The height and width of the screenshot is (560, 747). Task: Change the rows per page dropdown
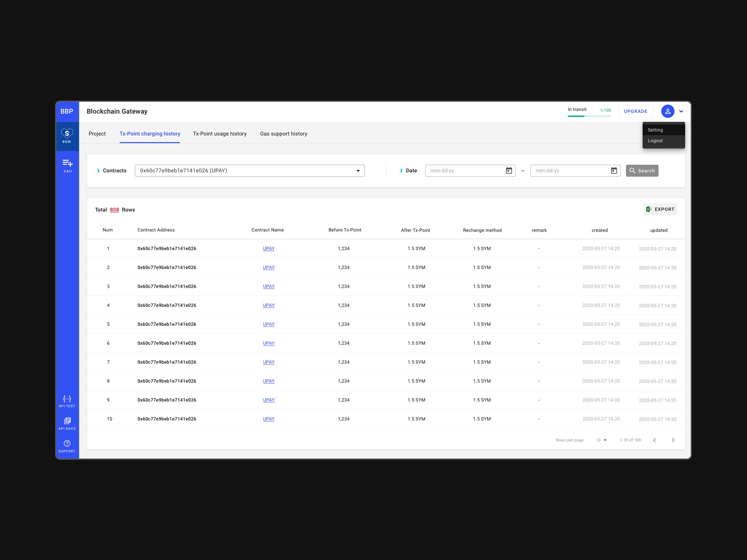pyautogui.click(x=601, y=440)
